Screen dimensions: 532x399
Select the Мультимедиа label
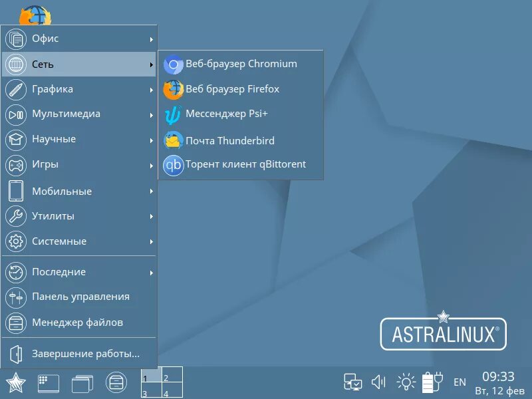tap(66, 114)
